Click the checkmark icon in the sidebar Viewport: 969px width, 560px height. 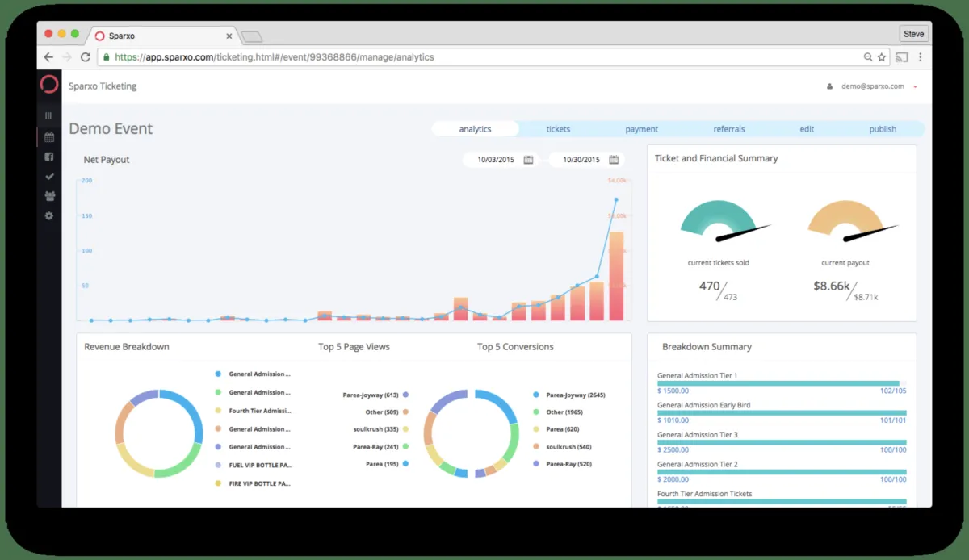pyautogui.click(x=49, y=176)
